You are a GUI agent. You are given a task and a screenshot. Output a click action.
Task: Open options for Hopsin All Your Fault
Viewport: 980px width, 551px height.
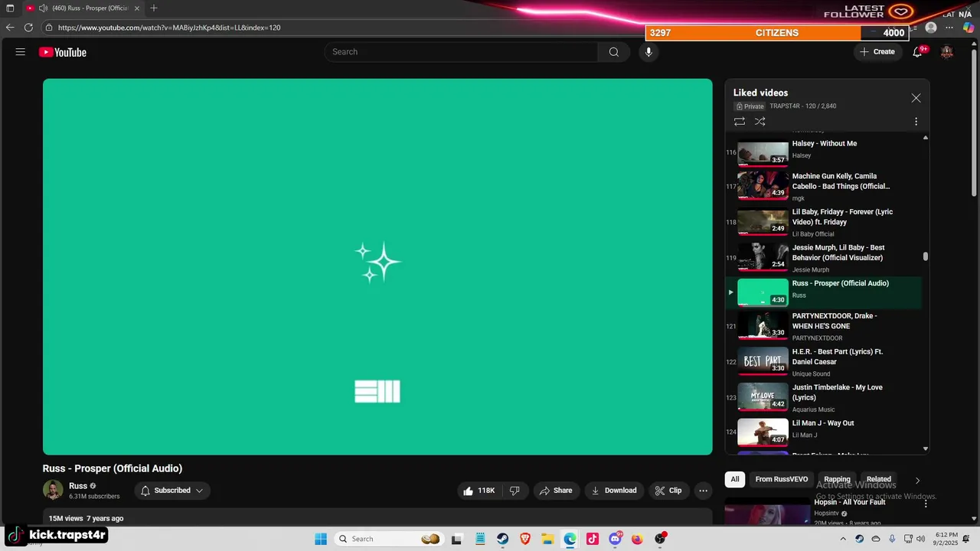pyautogui.click(x=926, y=504)
